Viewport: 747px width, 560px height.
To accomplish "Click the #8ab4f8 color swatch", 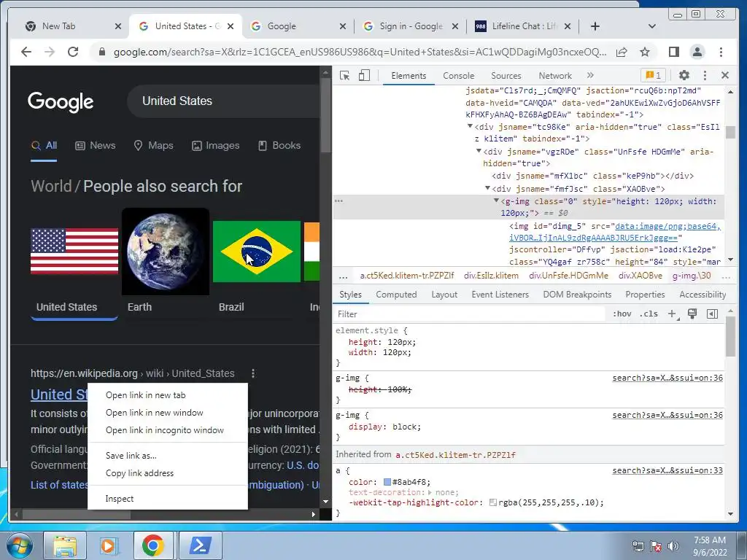I will point(387,482).
